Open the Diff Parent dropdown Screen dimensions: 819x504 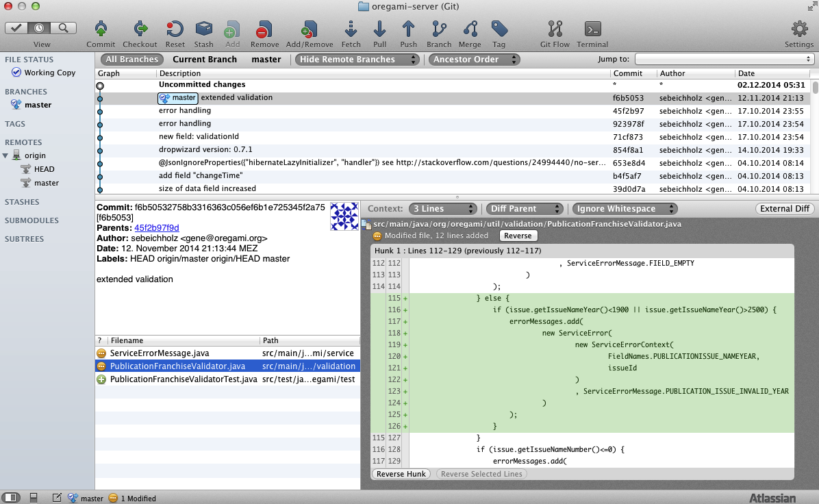point(525,209)
